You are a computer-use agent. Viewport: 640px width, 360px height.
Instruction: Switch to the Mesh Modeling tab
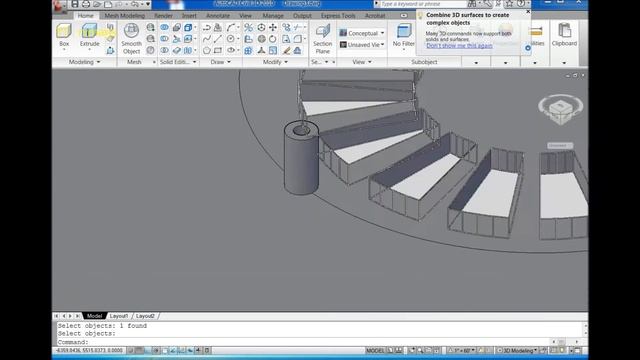pyautogui.click(x=124, y=16)
